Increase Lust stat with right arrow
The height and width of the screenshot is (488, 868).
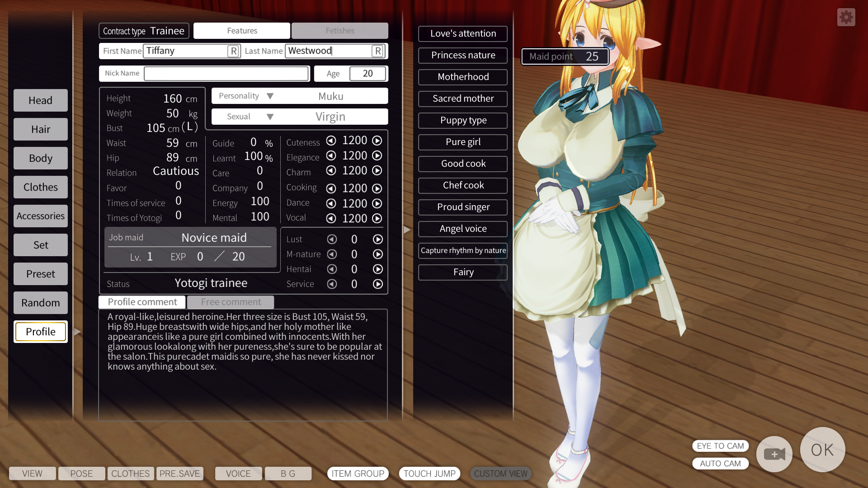tap(377, 239)
